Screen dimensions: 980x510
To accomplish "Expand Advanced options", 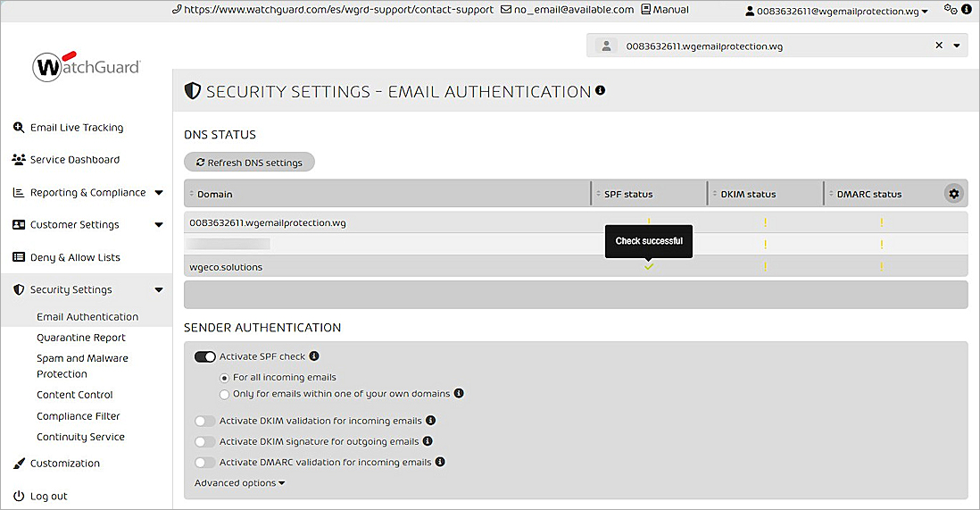I will pos(239,483).
